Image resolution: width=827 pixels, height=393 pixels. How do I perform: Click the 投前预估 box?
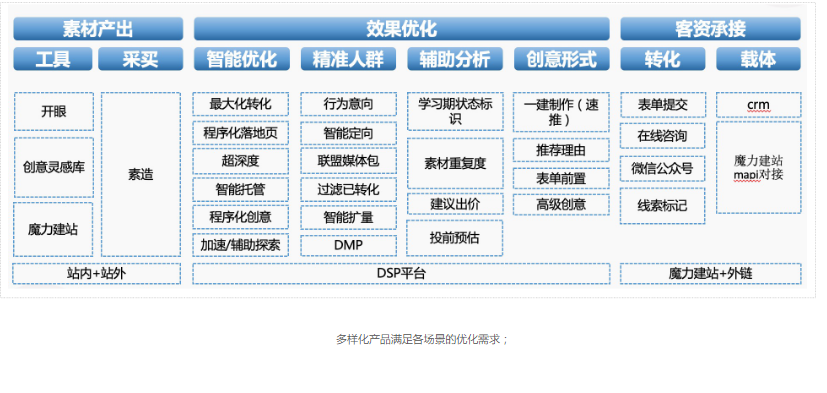[455, 238]
